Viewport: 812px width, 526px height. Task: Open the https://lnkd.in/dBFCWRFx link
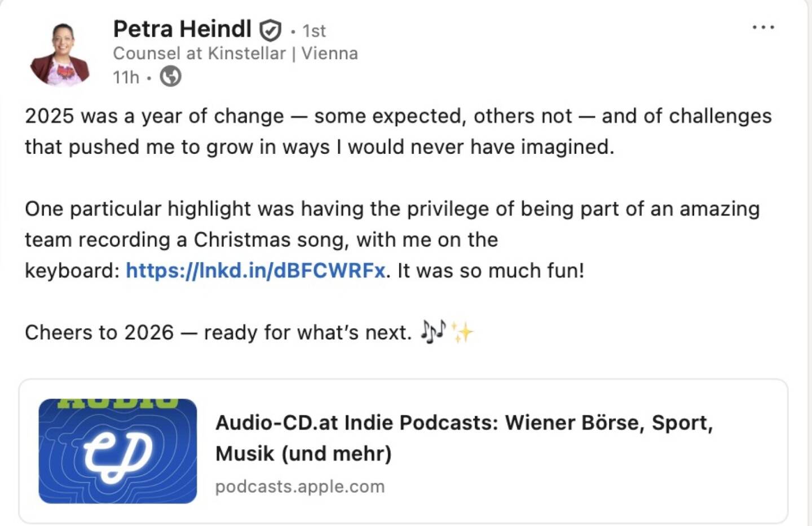click(255, 270)
